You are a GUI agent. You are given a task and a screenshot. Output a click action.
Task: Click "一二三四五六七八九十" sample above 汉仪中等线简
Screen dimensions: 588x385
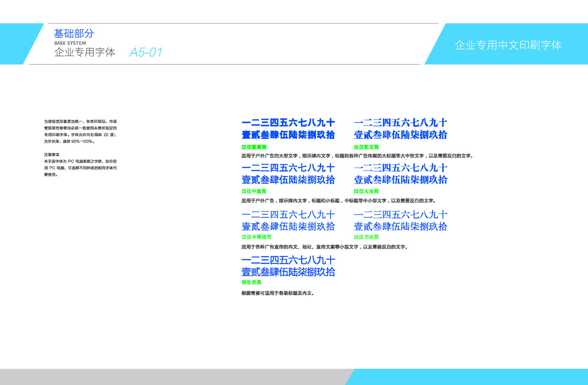click(288, 215)
